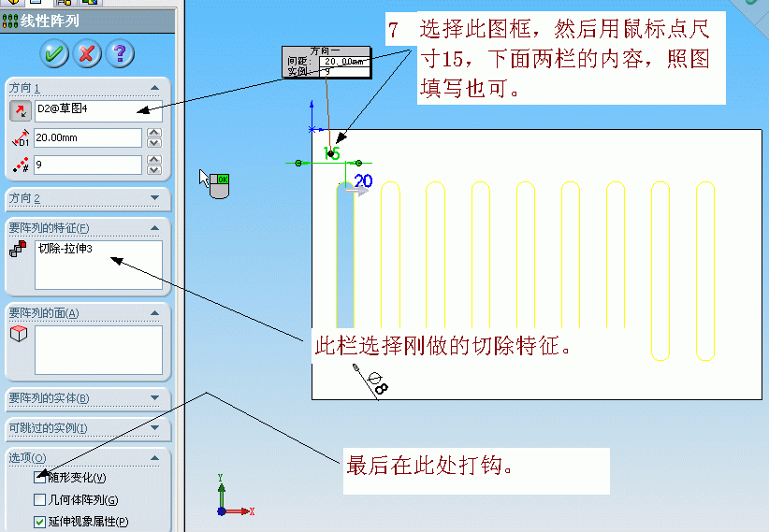
Task: Click the first slot cut feature
Action: [x=345, y=255]
